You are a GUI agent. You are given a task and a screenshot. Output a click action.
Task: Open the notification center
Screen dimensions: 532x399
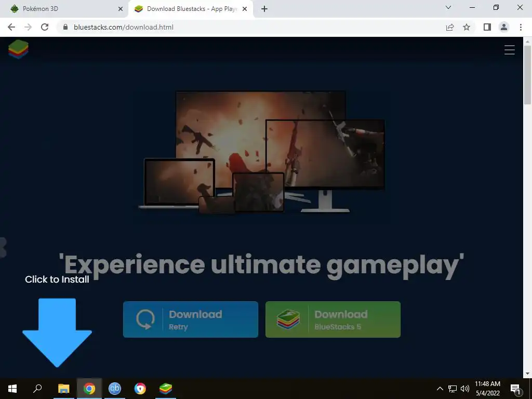[x=516, y=389]
